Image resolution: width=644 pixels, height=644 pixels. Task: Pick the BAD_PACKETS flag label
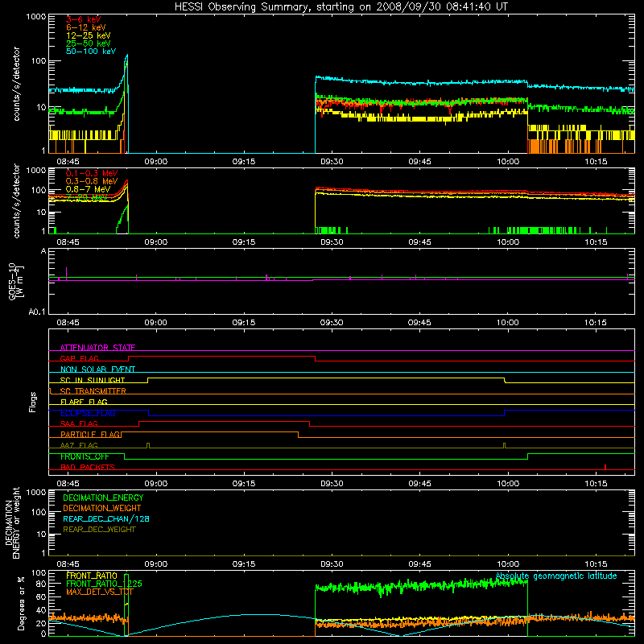88,467
